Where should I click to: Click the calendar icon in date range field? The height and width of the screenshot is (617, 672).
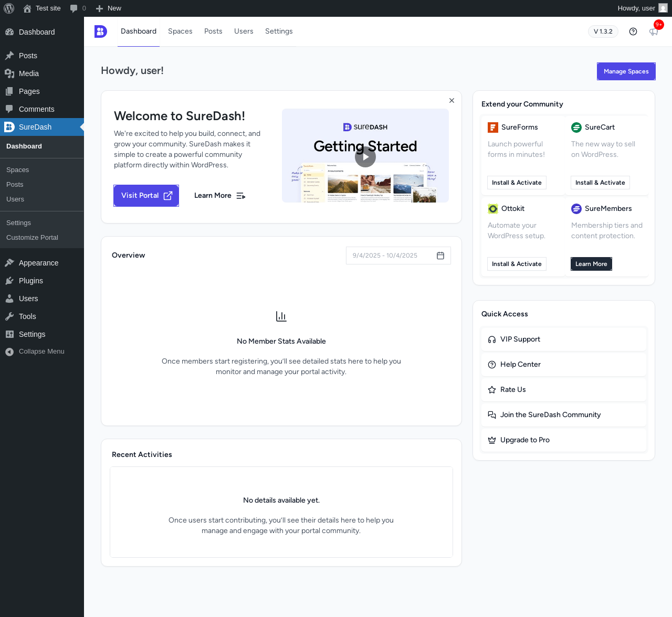tap(440, 256)
